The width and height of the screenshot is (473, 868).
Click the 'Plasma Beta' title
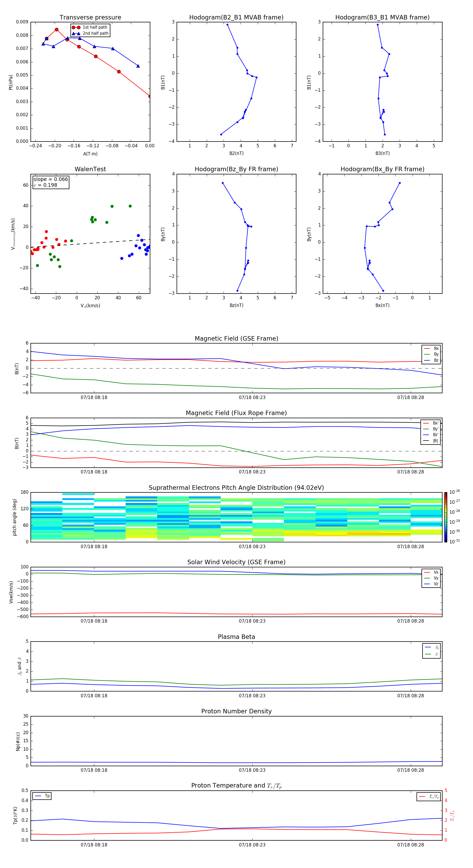(236, 637)
